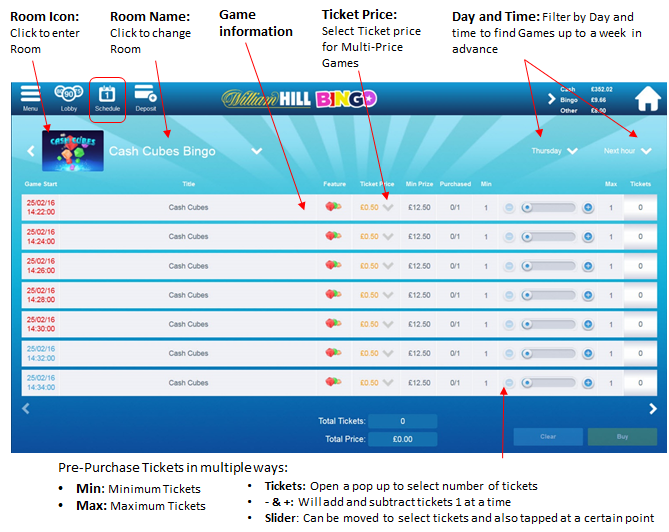Open Tickets popup for 14:26:00 game
This screenshot has height=532, width=669.
click(x=640, y=266)
